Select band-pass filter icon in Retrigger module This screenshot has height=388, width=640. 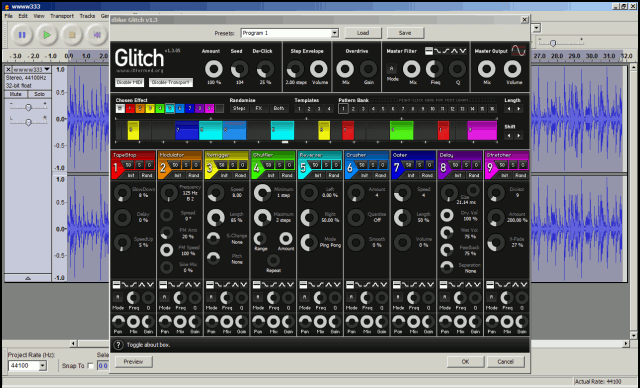pyautogui.click(x=235, y=284)
